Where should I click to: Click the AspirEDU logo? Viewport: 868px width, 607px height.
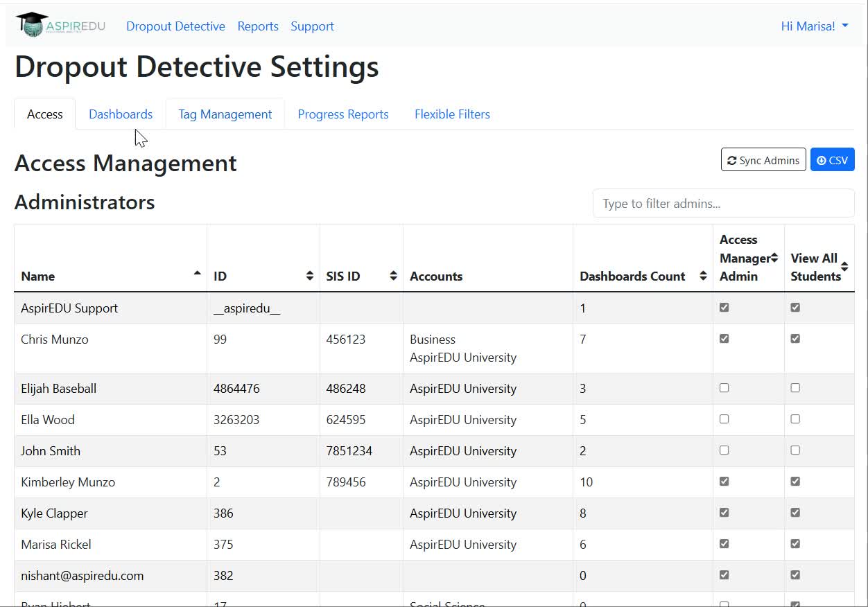click(x=60, y=26)
